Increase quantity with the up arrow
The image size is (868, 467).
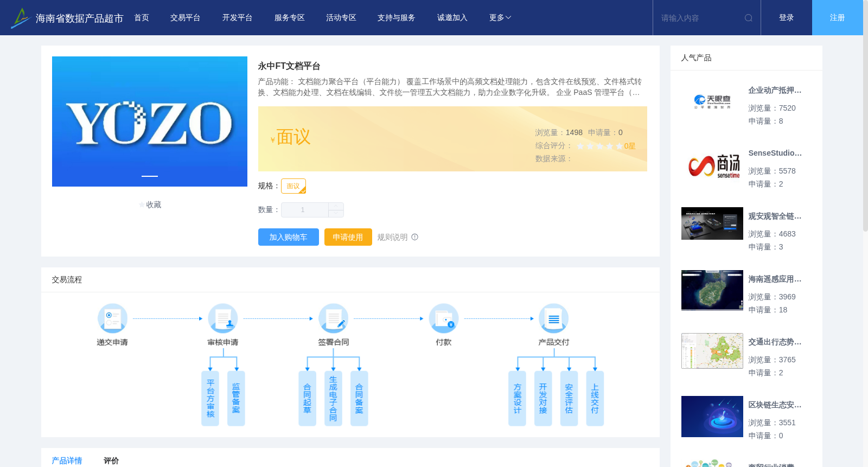point(336,206)
